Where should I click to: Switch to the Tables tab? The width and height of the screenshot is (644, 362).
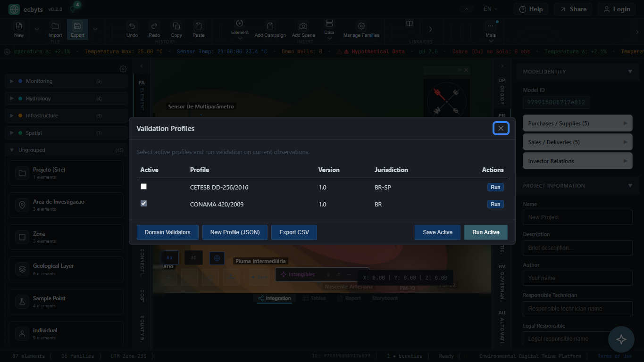[x=314, y=298]
